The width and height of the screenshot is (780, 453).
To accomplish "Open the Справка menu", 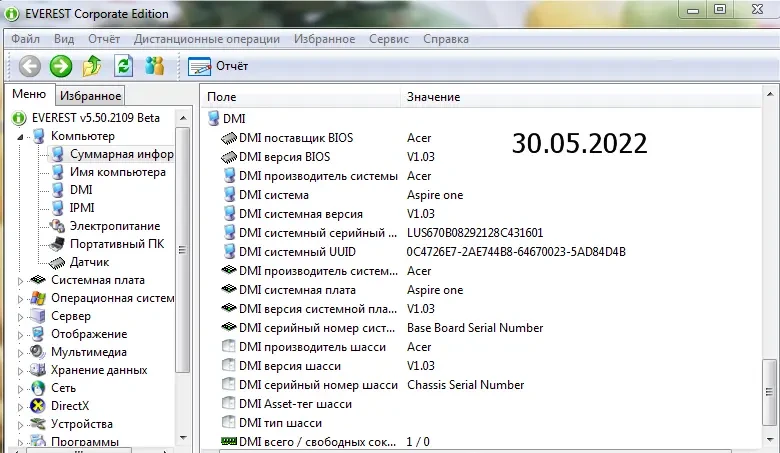I will tap(446, 39).
